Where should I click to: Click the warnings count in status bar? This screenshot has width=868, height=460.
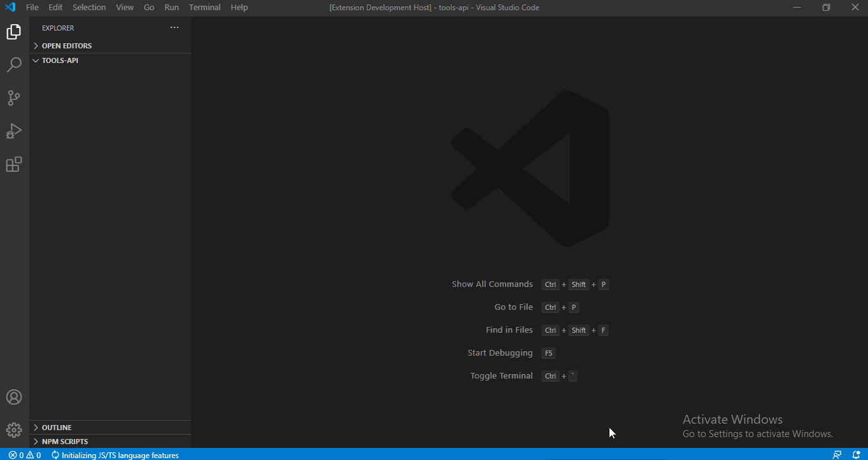(x=34, y=455)
